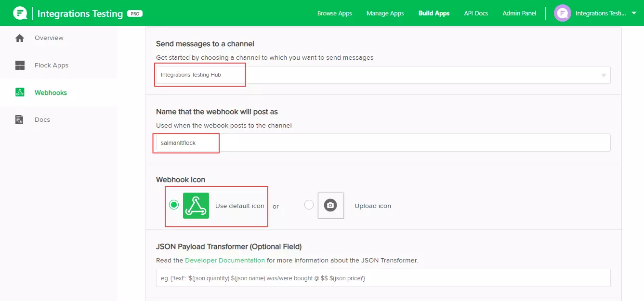Open Browse Apps in top navigation
644x301 pixels.
tap(334, 13)
